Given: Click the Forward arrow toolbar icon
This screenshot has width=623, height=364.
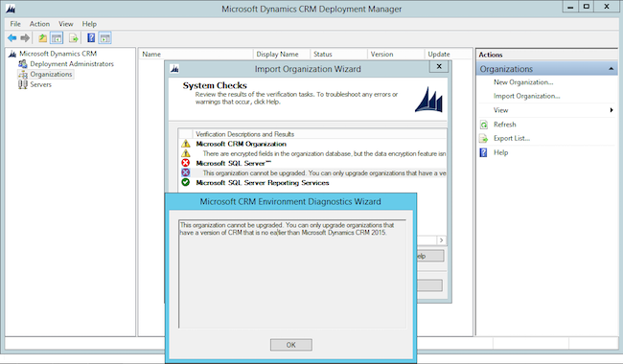Looking at the screenshot, I should (25, 38).
